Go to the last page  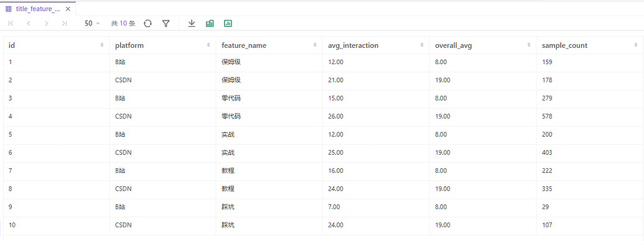click(x=65, y=24)
